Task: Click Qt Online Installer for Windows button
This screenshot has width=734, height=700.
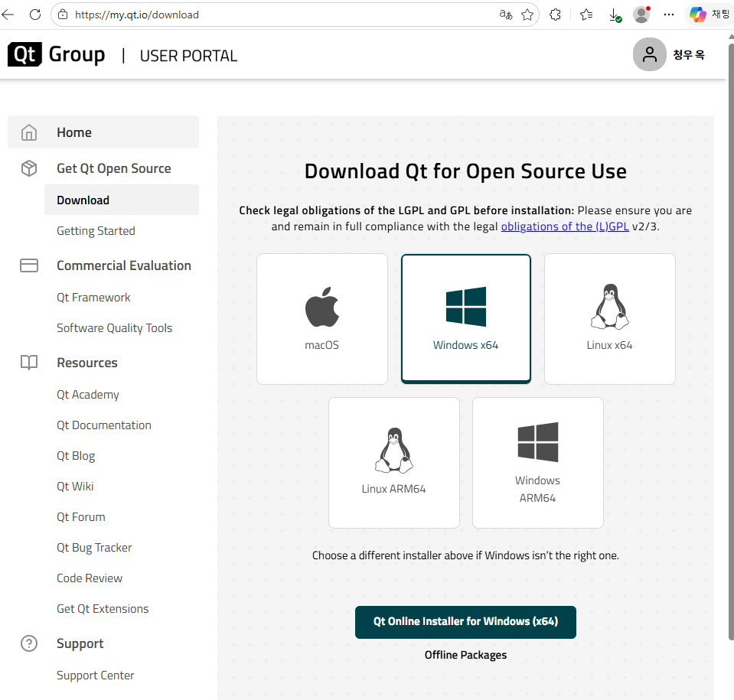Action: (x=465, y=622)
